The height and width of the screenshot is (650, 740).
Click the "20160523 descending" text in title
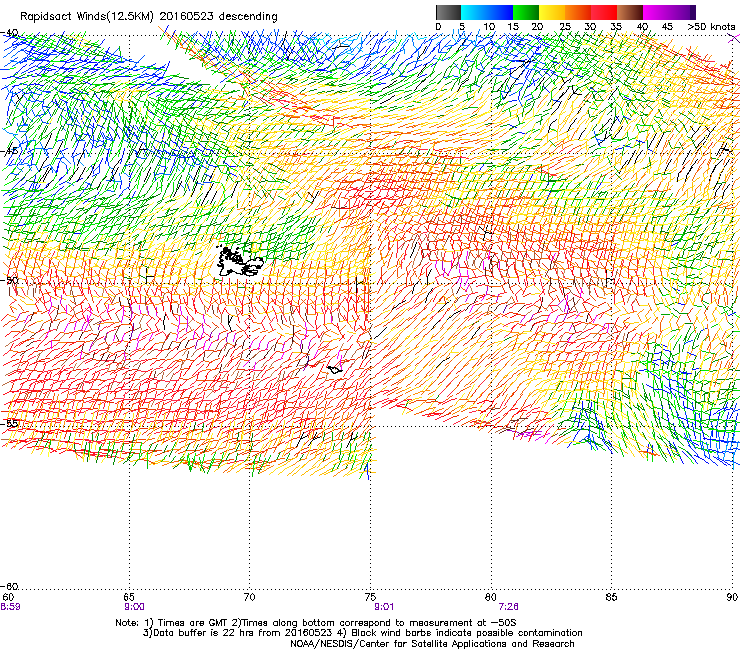[218, 17]
